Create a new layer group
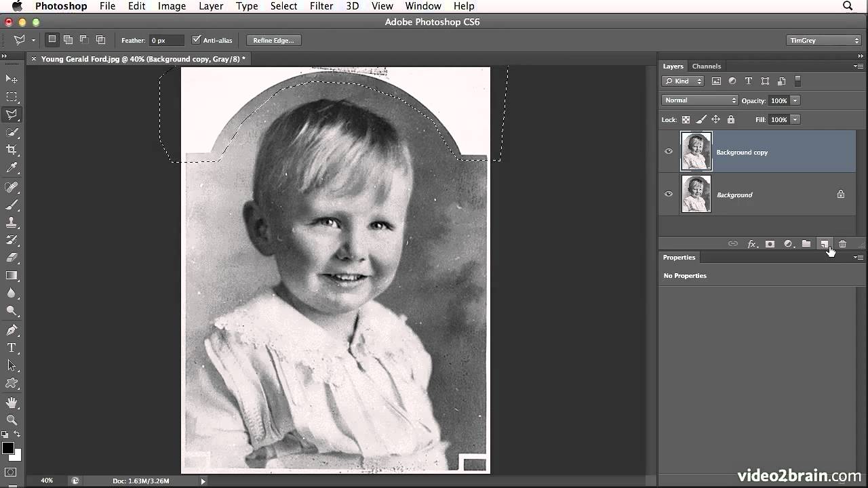The image size is (868, 488). coord(806,244)
